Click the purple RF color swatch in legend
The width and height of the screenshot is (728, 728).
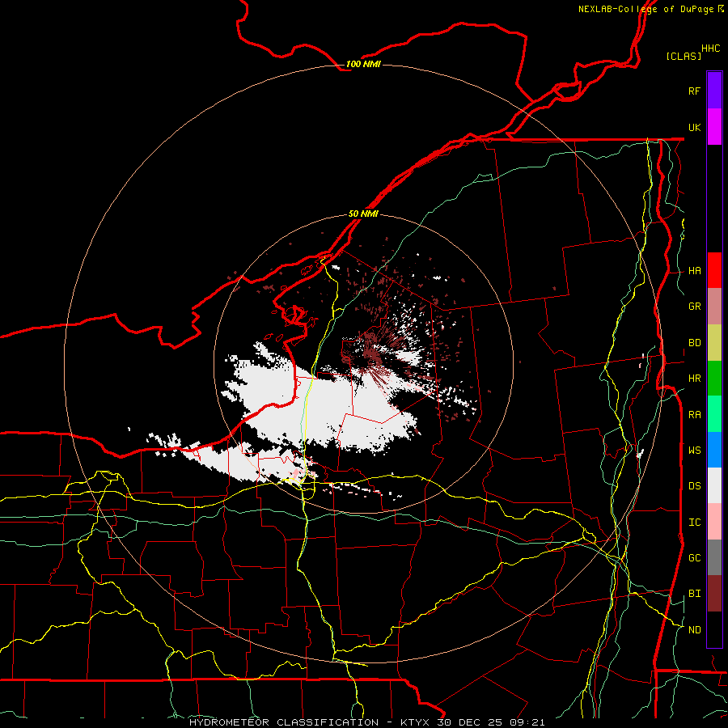tap(714, 90)
